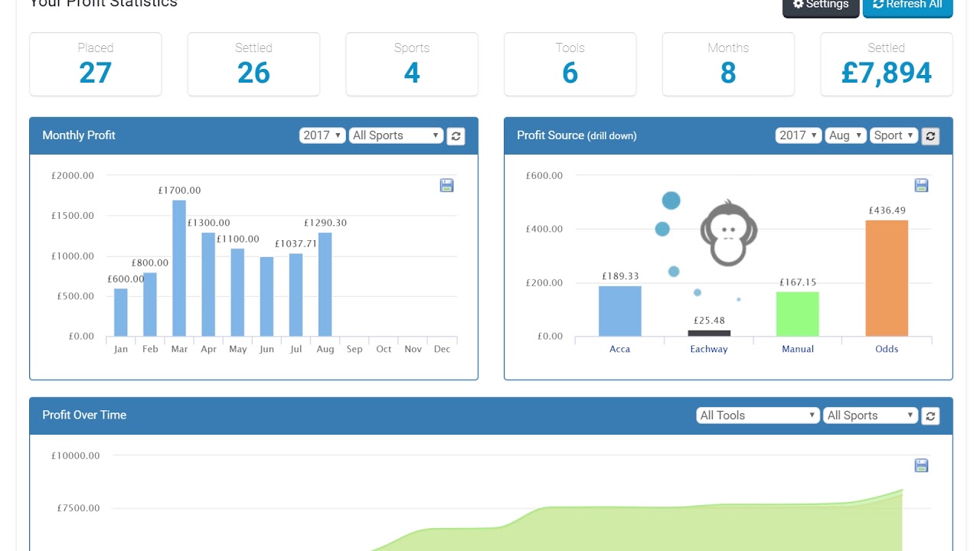Save the Profit Over Time chart via disk icon
Viewport: 980px width, 551px height.
click(x=922, y=465)
